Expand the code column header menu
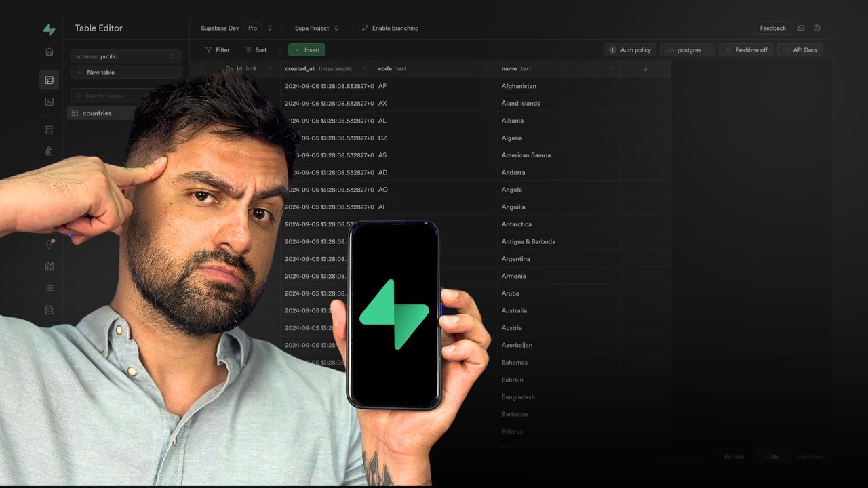Image resolution: width=868 pixels, height=488 pixels. (488, 69)
